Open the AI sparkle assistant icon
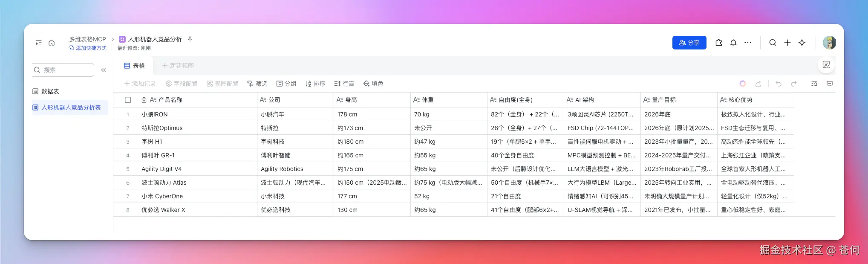868x264 pixels. click(x=802, y=43)
